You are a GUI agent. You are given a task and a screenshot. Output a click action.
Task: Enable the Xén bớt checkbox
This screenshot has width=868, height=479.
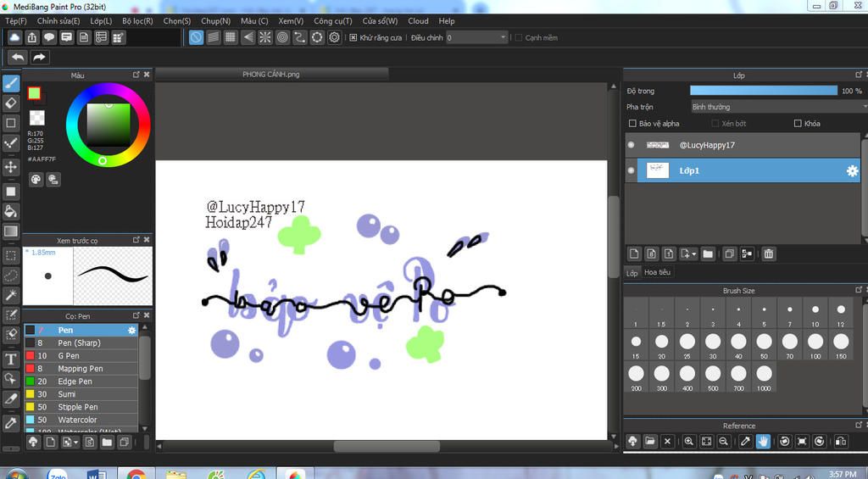coord(715,124)
